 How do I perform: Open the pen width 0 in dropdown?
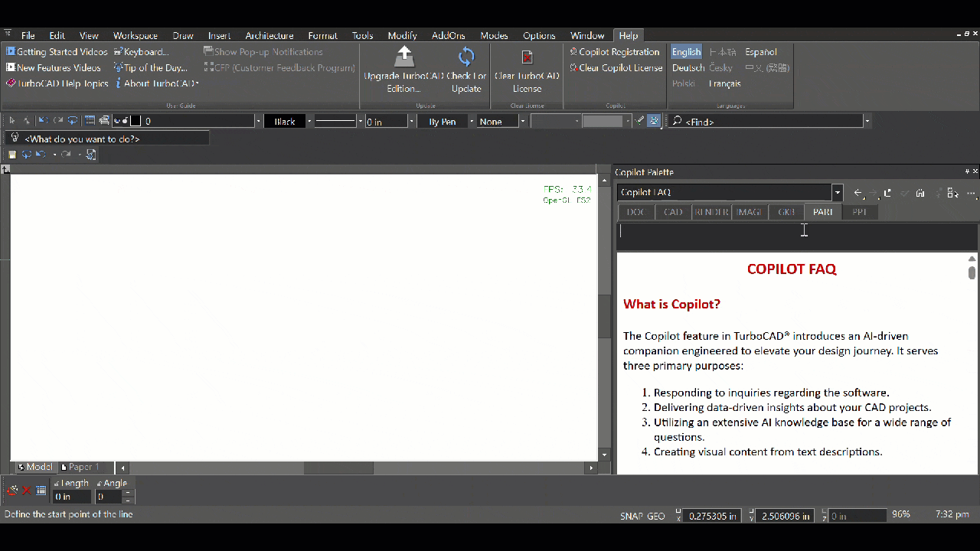tap(411, 121)
